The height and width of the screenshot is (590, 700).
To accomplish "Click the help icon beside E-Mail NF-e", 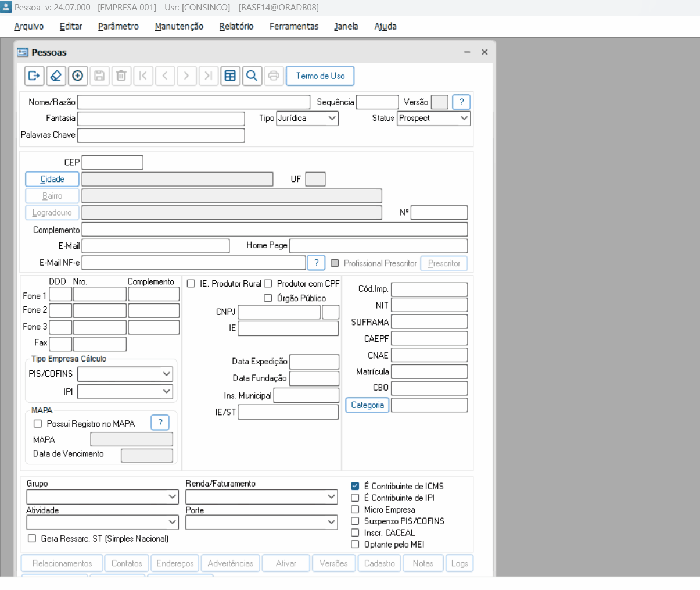I will coord(316,263).
